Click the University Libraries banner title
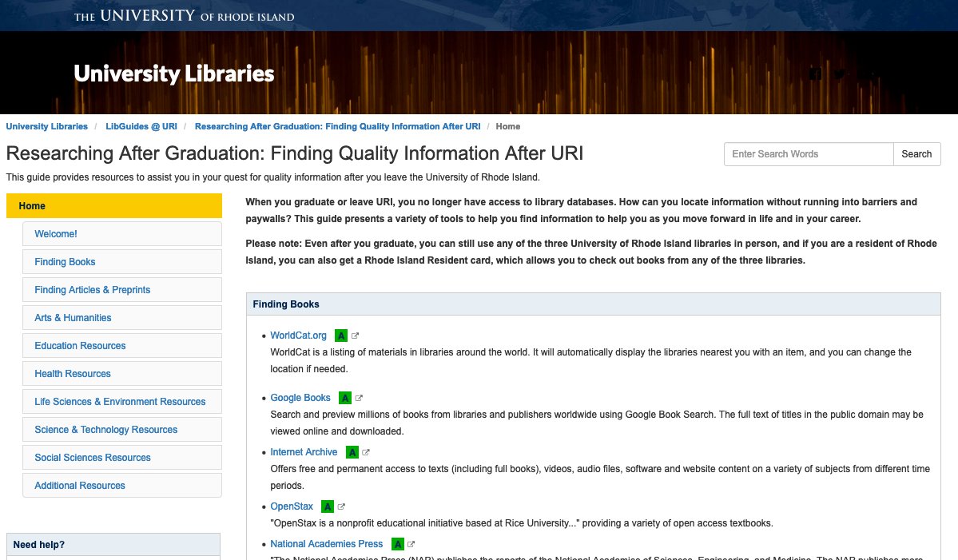Screen dimensions: 958x560 point(174,73)
